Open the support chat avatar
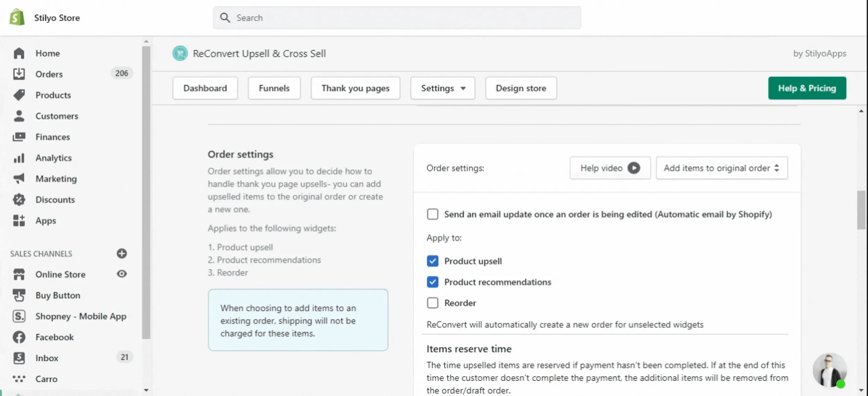 click(x=829, y=370)
